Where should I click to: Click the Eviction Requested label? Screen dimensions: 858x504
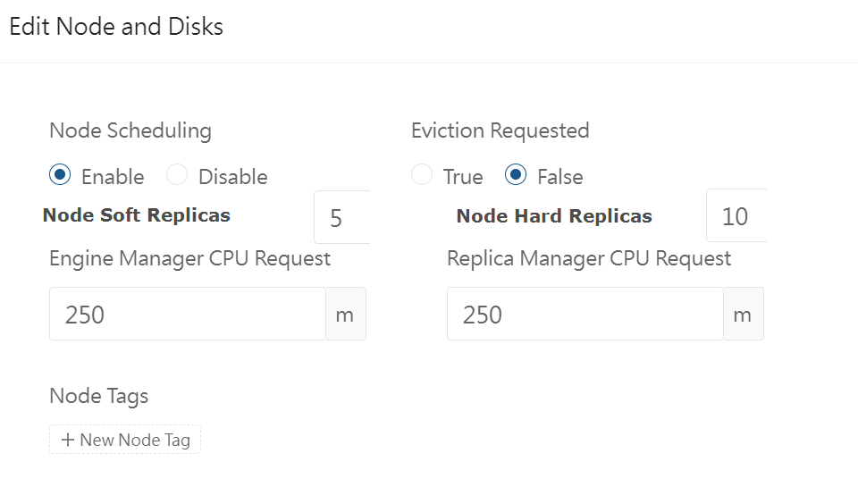coord(500,130)
